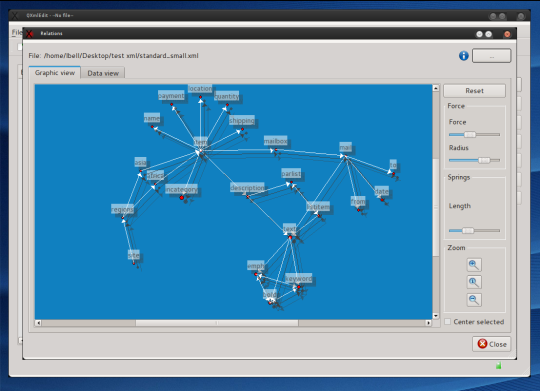Viewport: 540px width, 391px height.
Task: Select the 'parlist' node label
Action: (291, 173)
